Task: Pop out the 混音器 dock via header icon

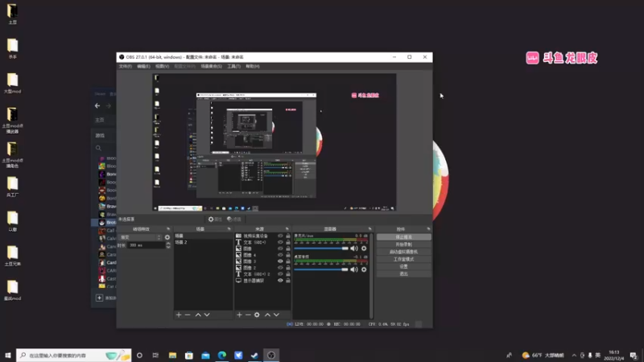Action: [370, 229]
